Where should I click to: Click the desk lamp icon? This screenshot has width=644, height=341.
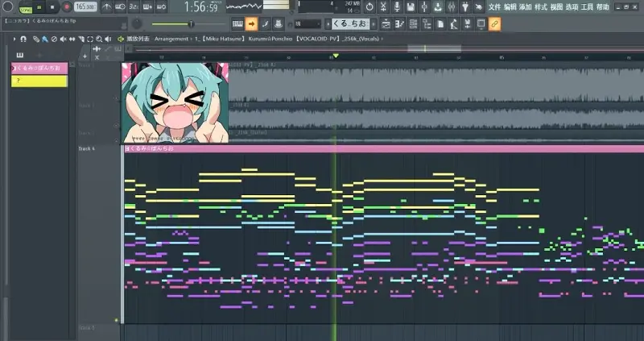(x=454, y=24)
